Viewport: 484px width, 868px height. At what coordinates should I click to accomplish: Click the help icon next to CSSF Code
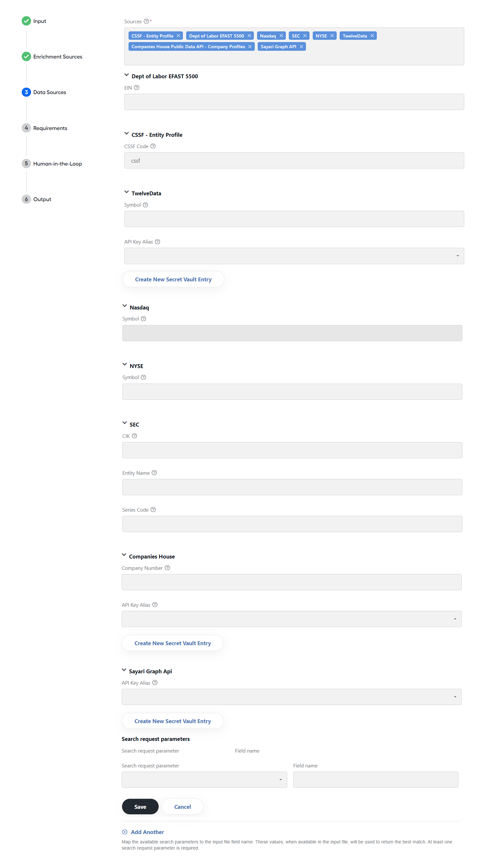(153, 146)
